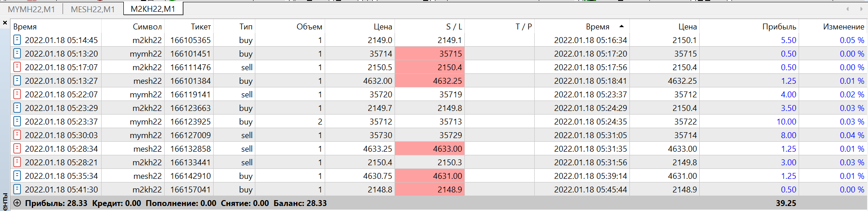
Task: Sort trades by Символ column header
Action: pyautogui.click(x=147, y=27)
